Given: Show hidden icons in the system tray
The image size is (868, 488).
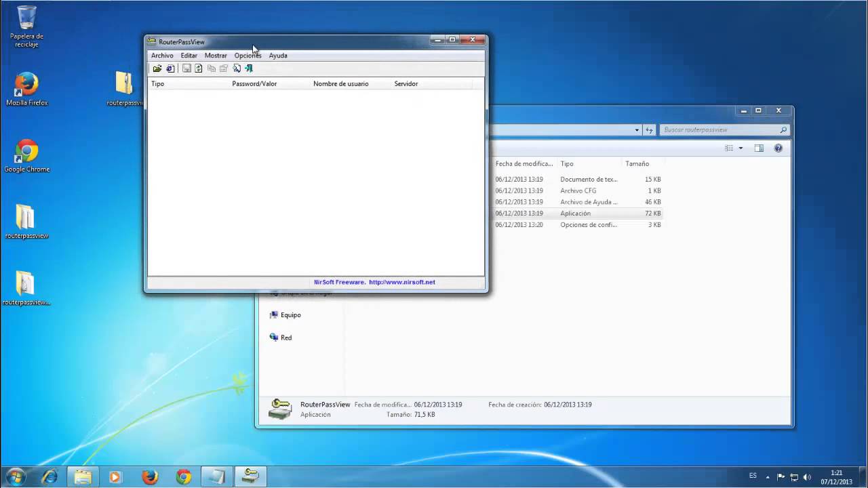Looking at the screenshot, I should click(x=768, y=477).
